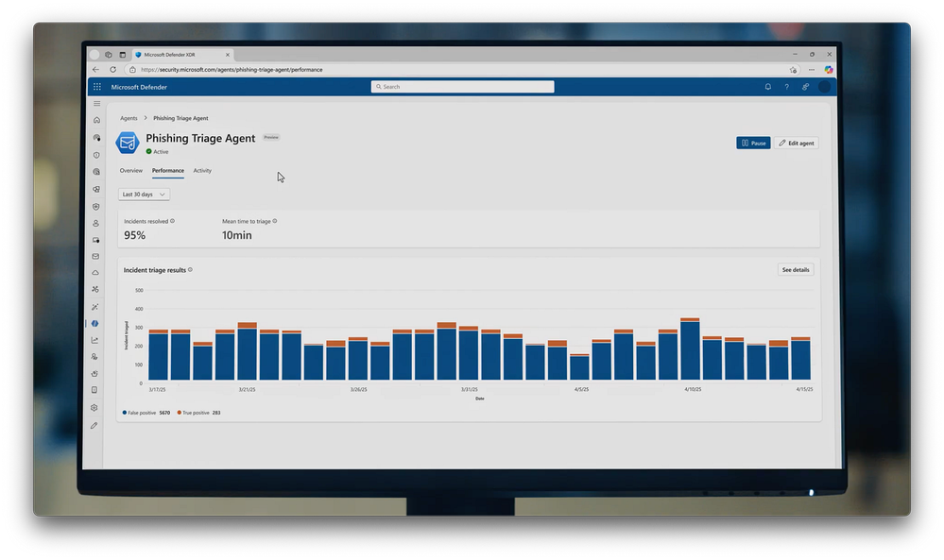Open Home from the Defender sidebar

point(96,120)
